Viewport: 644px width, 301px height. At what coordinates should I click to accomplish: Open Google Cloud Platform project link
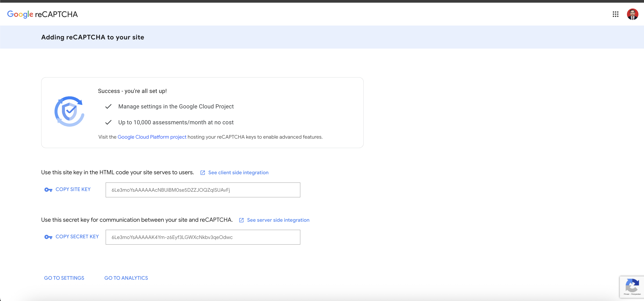pyautogui.click(x=152, y=137)
